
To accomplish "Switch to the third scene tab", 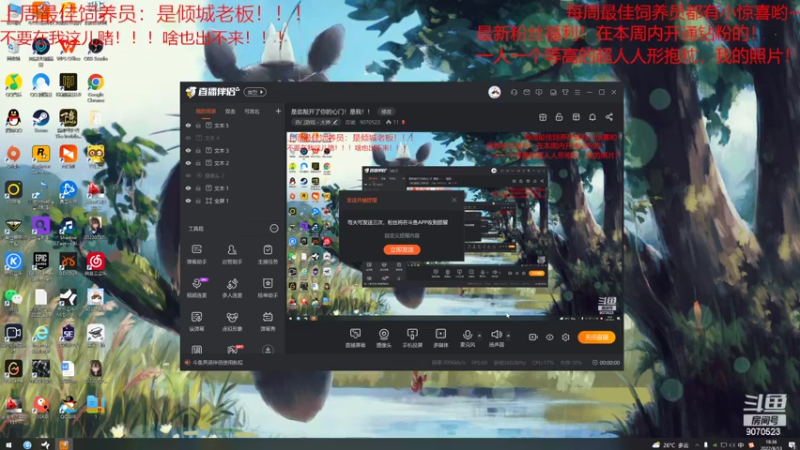I will click(x=252, y=111).
